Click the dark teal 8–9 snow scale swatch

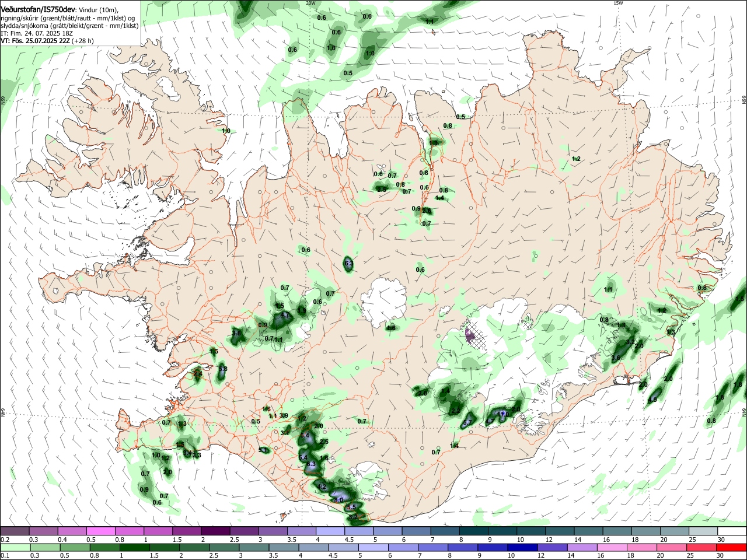click(473, 531)
